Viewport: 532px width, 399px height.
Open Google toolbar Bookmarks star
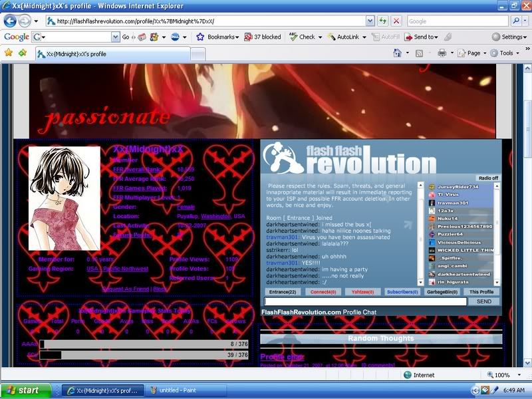(x=200, y=37)
